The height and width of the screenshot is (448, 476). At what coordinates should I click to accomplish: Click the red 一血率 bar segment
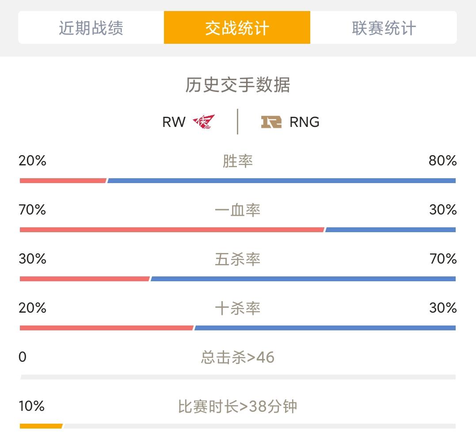(x=172, y=230)
